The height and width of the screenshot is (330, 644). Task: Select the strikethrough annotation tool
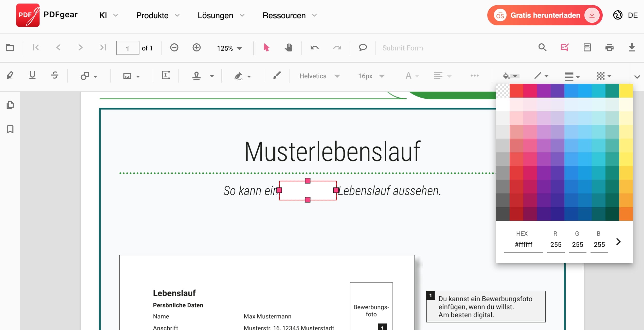click(x=55, y=75)
